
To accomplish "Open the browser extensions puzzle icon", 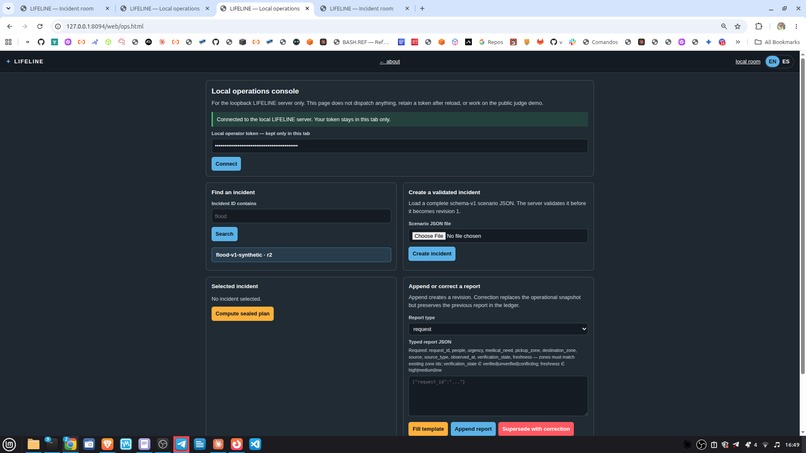I will click(x=759, y=26).
